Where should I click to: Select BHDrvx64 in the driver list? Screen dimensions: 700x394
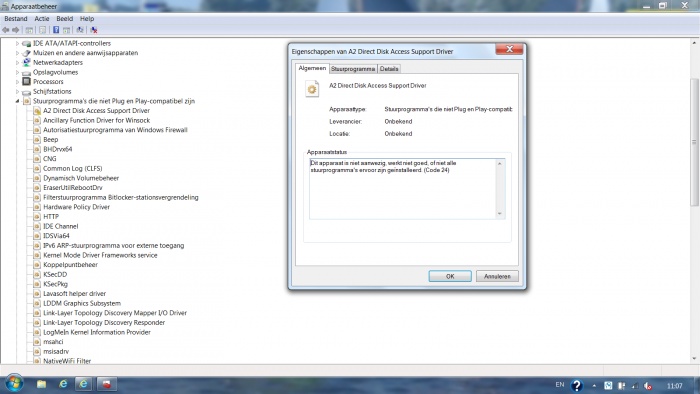[x=58, y=149]
